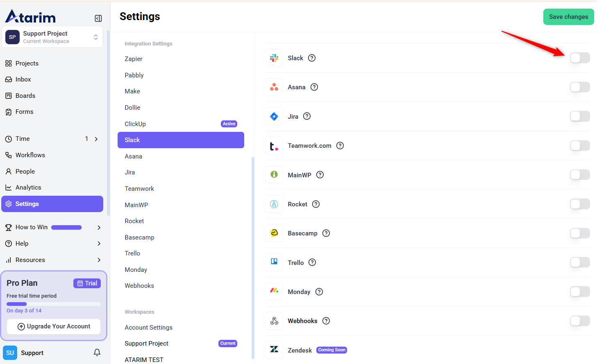The image size is (597, 364).
Task: Click the Webhooks integration icon
Action: click(274, 321)
